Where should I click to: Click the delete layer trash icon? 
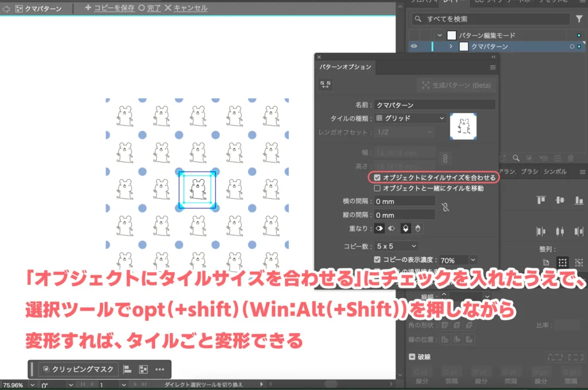pyautogui.click(x=571, y=157)
